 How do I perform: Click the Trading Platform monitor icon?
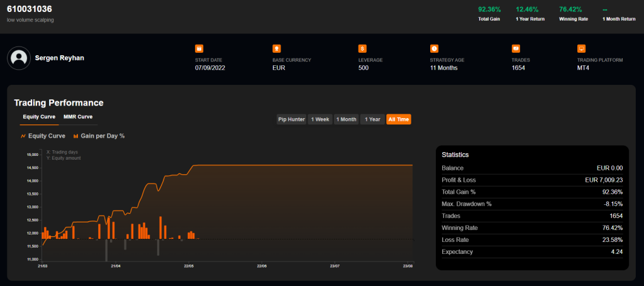click(581, 48)
